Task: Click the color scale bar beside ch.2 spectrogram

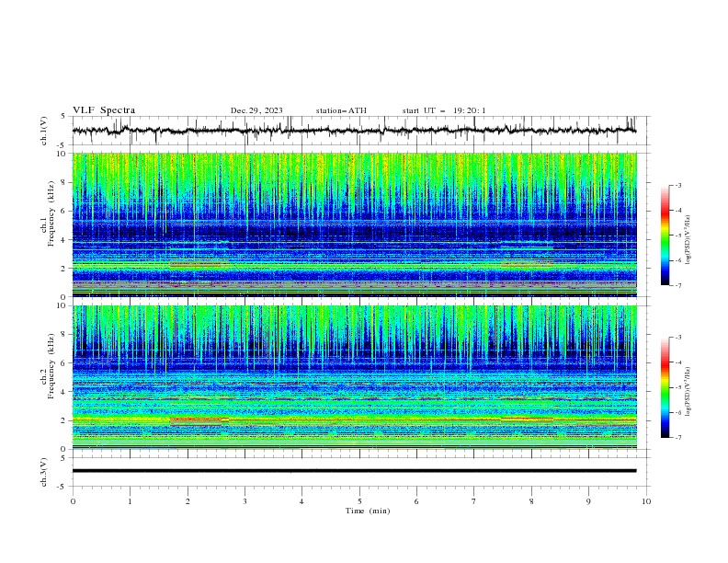Action: coord(665,387)
